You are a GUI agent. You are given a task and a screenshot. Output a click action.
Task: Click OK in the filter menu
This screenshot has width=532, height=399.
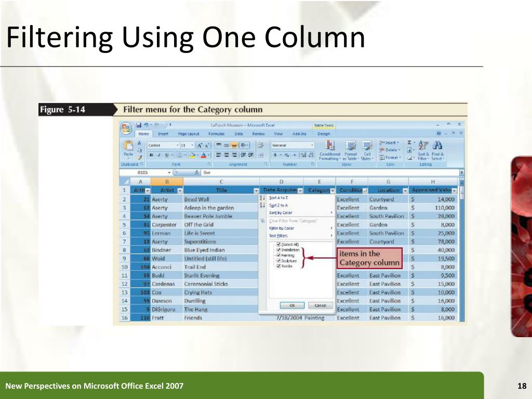[x=292, y=305]
